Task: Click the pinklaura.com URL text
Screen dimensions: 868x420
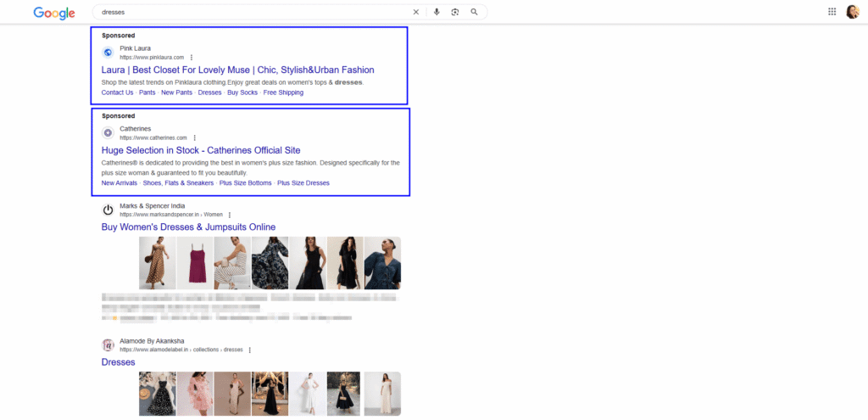Action: [152, 58]
